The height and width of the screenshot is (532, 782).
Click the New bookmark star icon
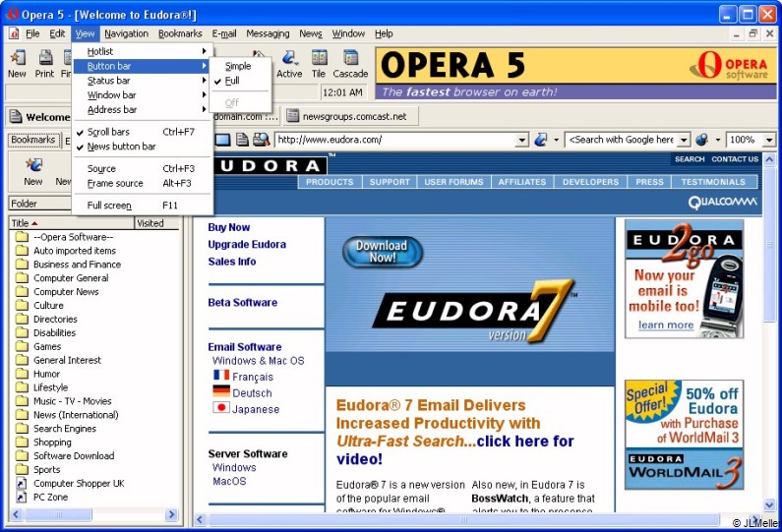[33, 164]
